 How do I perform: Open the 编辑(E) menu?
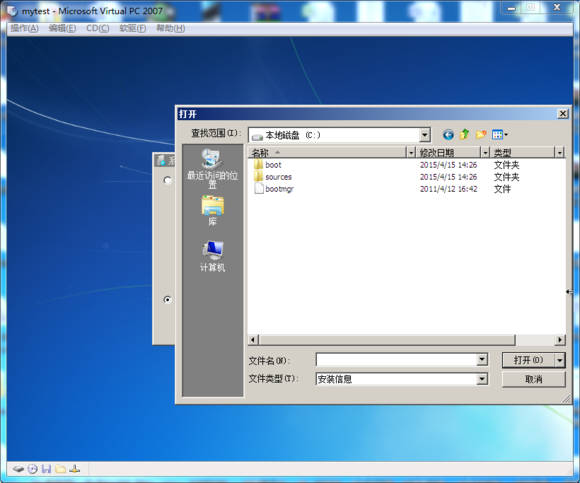coord(62,28)
